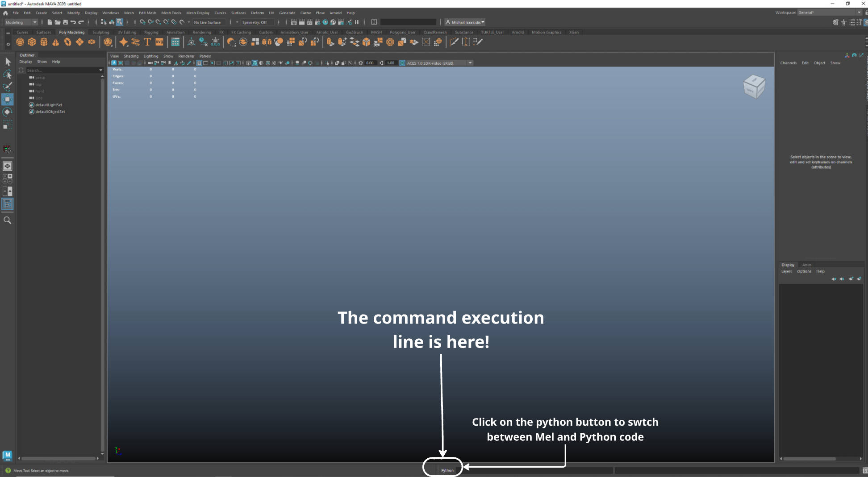This screenshot has height=477, width=868.
Task: Click the SVG import shelf icon
Action: [159, 42]
